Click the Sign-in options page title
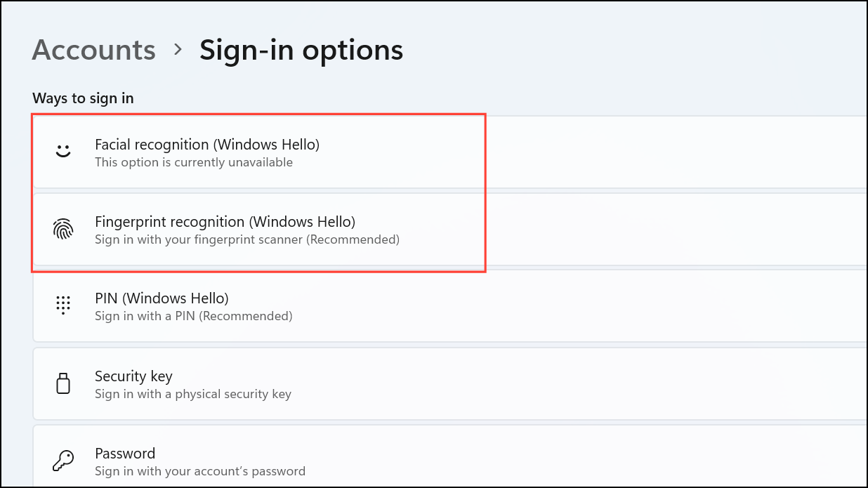Screen dimensions: 868x488 point(301,50)
